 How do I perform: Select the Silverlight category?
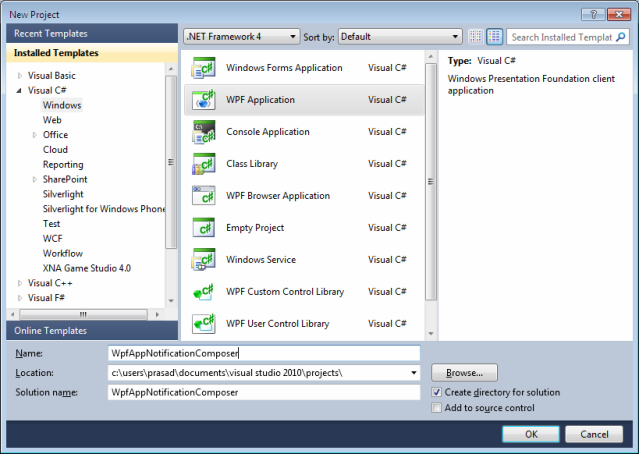pyautogui.click(x=63, y=194)
